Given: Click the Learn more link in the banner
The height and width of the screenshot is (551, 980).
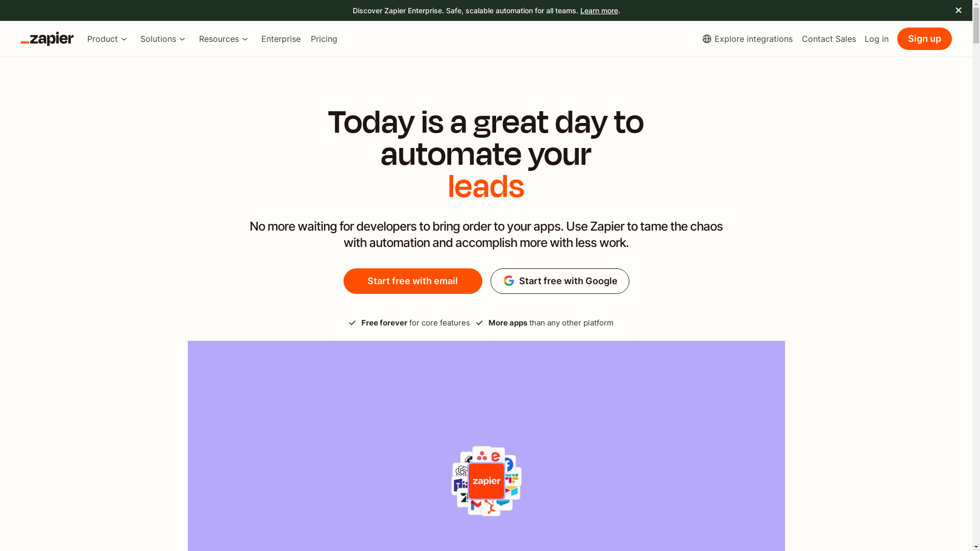Looking at the screenshot, I should pyautogui.click(x=599, y=10).
